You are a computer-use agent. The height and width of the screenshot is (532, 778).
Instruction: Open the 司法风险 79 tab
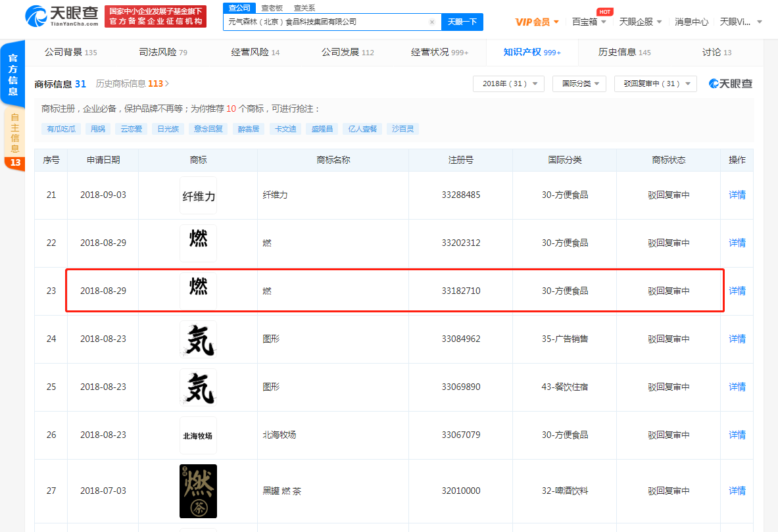[162, 52]
